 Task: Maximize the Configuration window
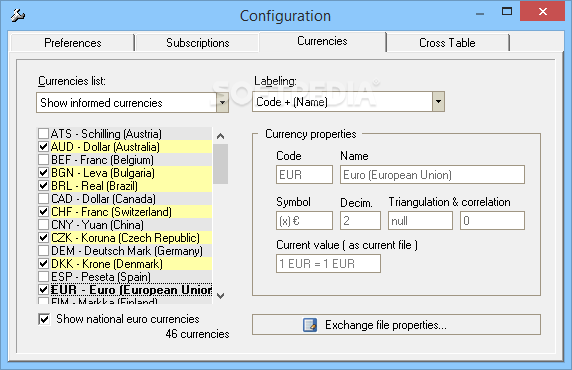coord(507,12)
